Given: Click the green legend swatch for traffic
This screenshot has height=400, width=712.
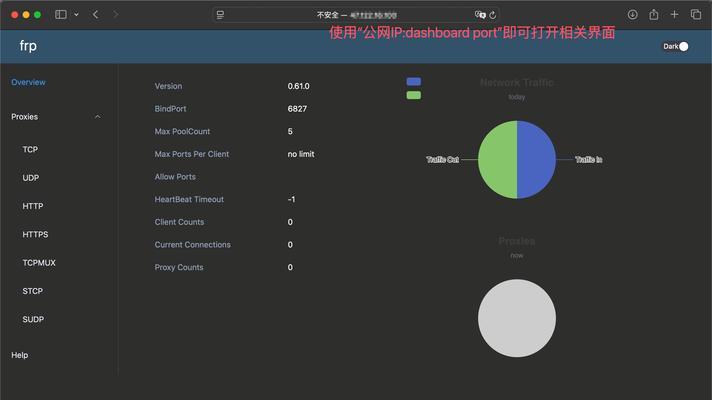Looking at the screenshot, I should coord(414,95).
